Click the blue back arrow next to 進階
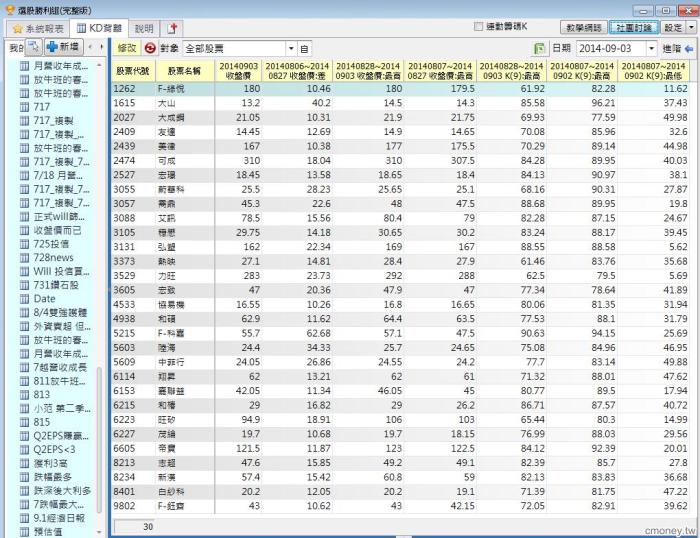This screenshot has height=538, width=700. (x=689, y=49)
